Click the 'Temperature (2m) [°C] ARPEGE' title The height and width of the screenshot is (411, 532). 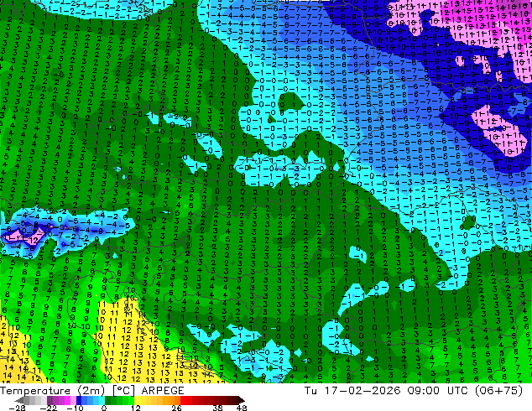(92, 390)
